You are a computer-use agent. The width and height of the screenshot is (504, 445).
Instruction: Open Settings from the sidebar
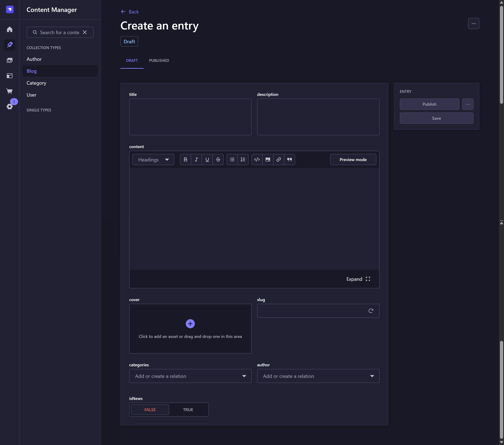(10, 107)
